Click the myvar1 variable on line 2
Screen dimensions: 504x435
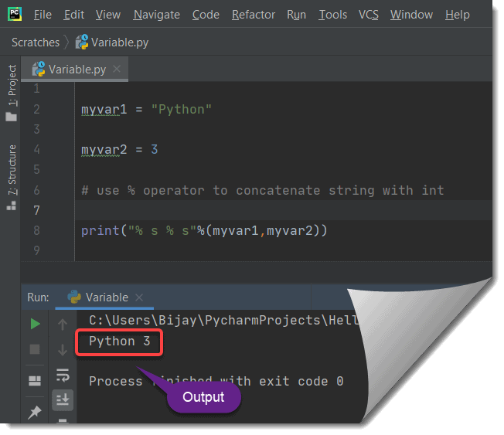point(104,110)
